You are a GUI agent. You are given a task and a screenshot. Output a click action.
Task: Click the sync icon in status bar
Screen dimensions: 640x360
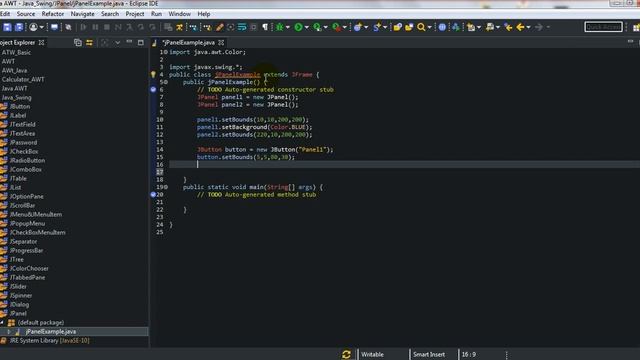(347, 354)
